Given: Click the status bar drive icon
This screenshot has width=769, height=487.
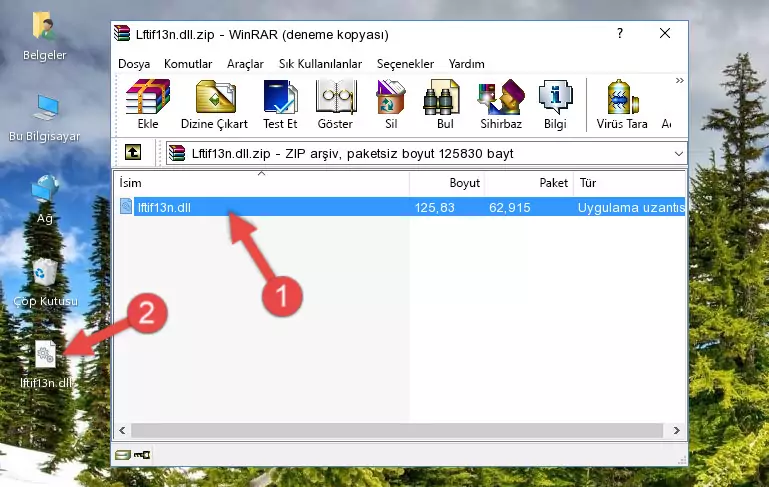Looking at the screenshot, I should coord(123,455).
